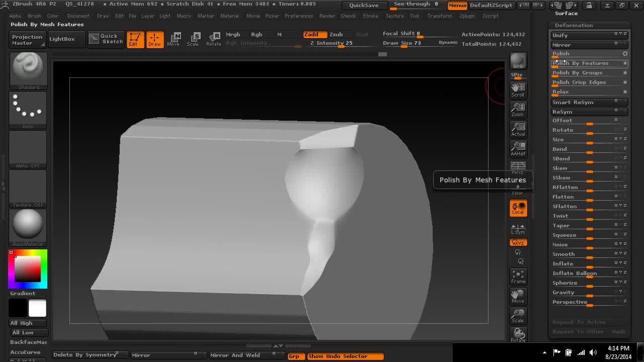Toggle Mrgb channel

tap(233, 34)
